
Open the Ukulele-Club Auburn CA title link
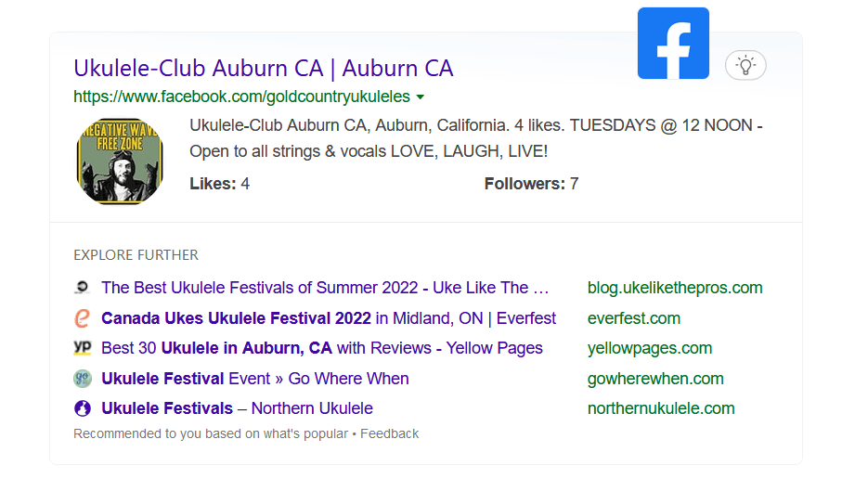point(263,68)
